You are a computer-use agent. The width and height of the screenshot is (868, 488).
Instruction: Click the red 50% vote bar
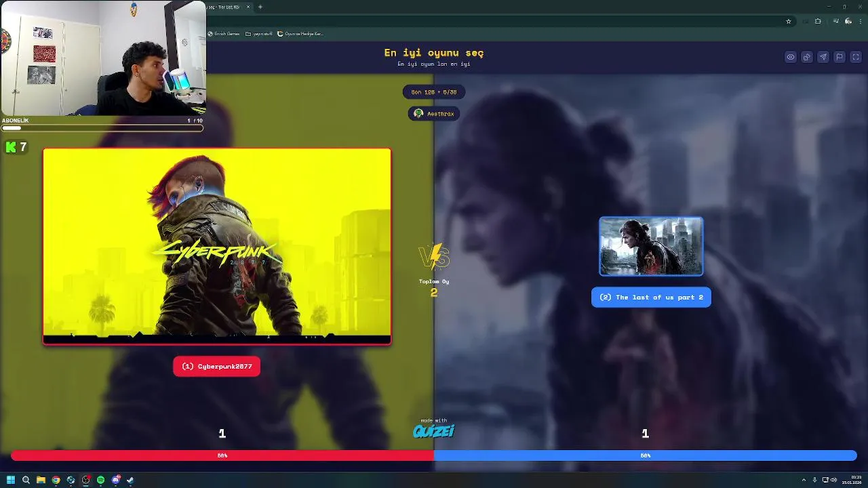pos(222,455)
